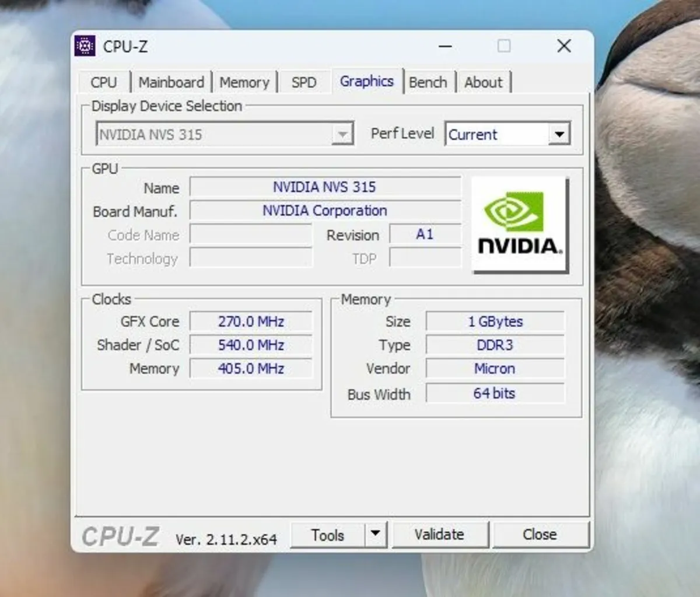
Task: Close the CPU-Z window with X
Action: click(564, 46)
